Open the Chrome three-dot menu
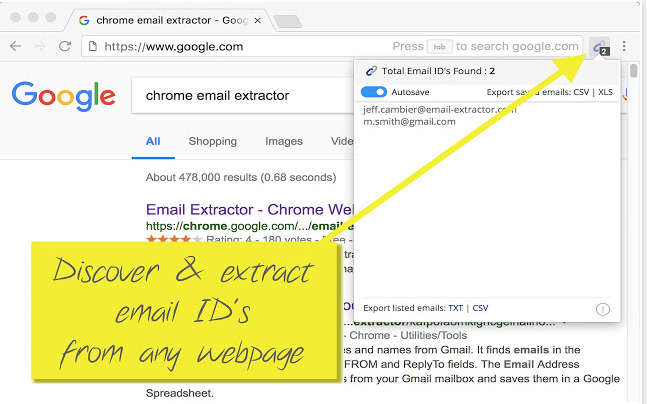Screen dimensions: 647x404 coord(624,46)
